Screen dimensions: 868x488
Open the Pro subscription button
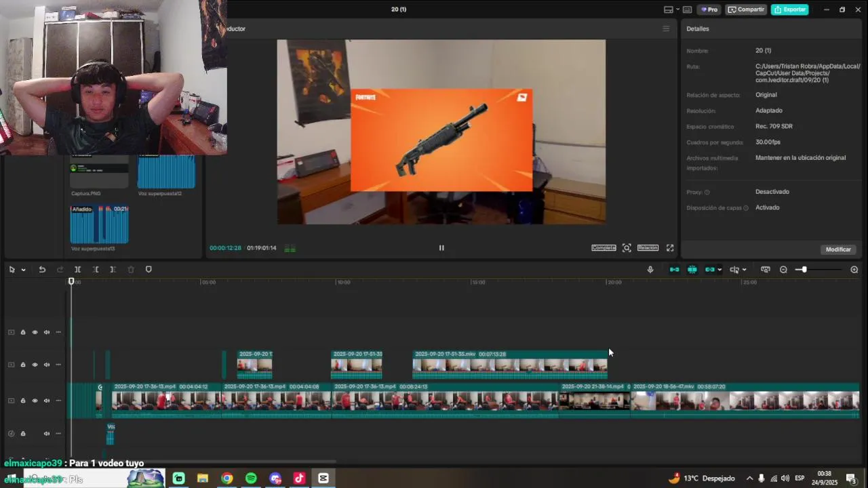pyautogui.click(x=709, y=9)
